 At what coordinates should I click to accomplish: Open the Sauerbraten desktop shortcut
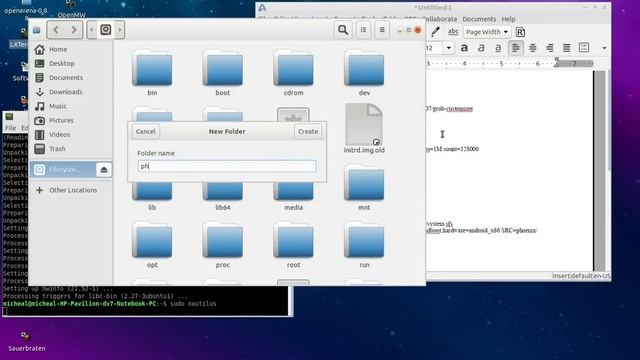tap(26, 341)
